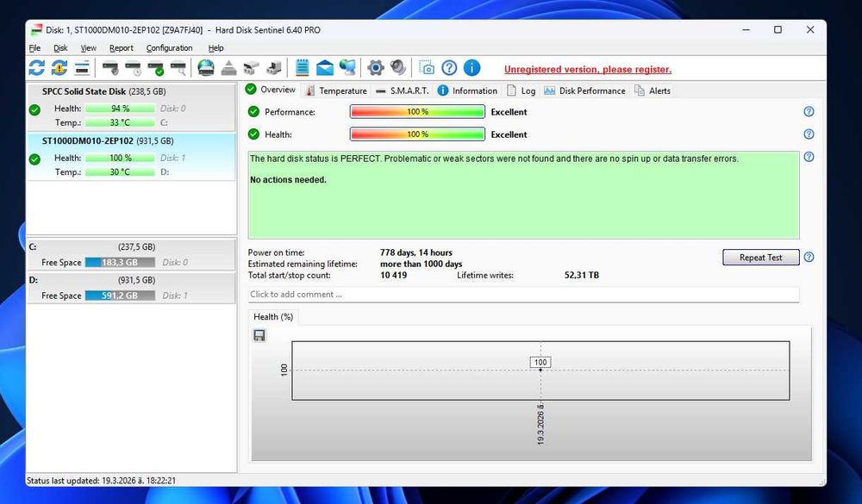
Task: Click help icon next to Repeat Test
Action: [x=809, y=258]
